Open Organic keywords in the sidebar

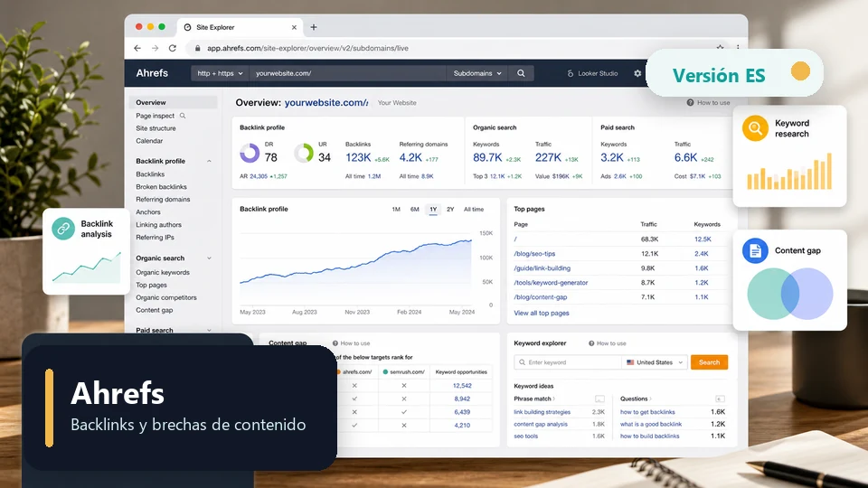point(163,272)
